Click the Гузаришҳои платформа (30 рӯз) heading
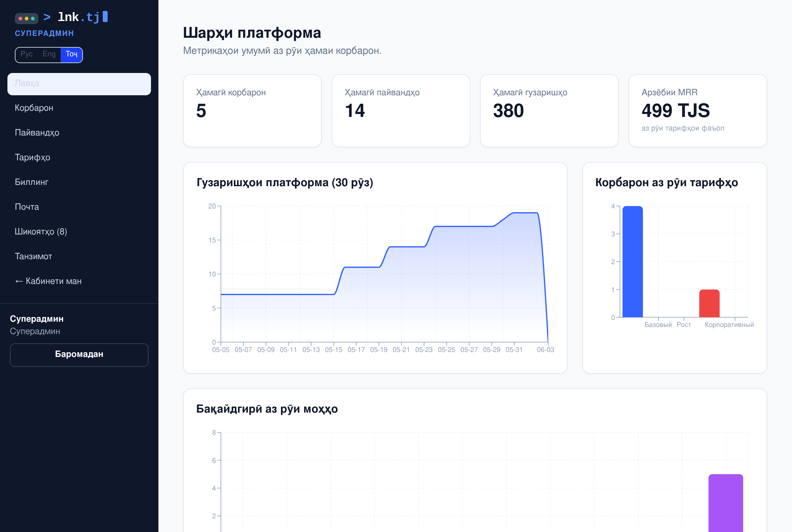792x532 pixels. 285,182
